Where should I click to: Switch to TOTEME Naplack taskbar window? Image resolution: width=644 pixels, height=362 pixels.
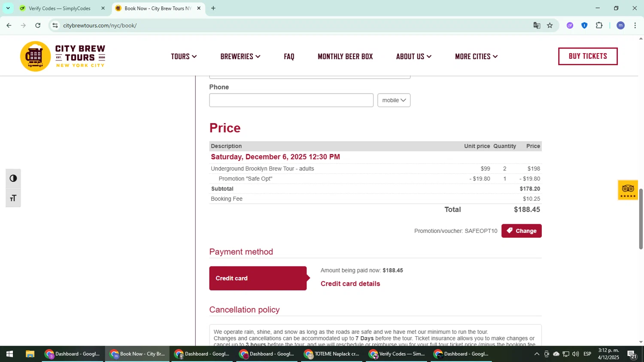click(x=331, y=354)
